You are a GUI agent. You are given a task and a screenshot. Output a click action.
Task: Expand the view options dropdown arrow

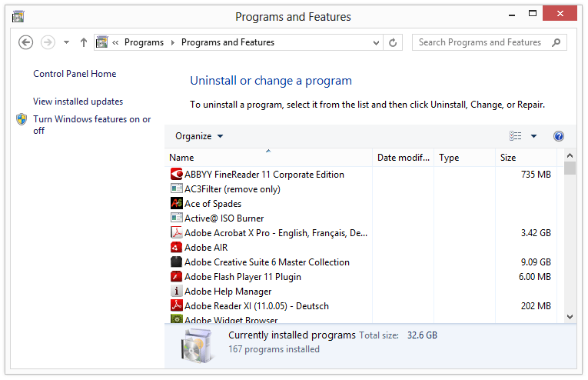coord(533,136)
